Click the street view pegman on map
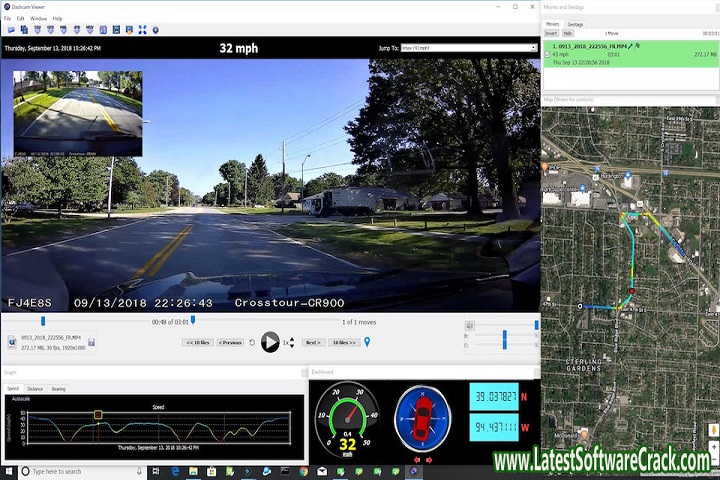720x480 pixels. coord(713,429)
